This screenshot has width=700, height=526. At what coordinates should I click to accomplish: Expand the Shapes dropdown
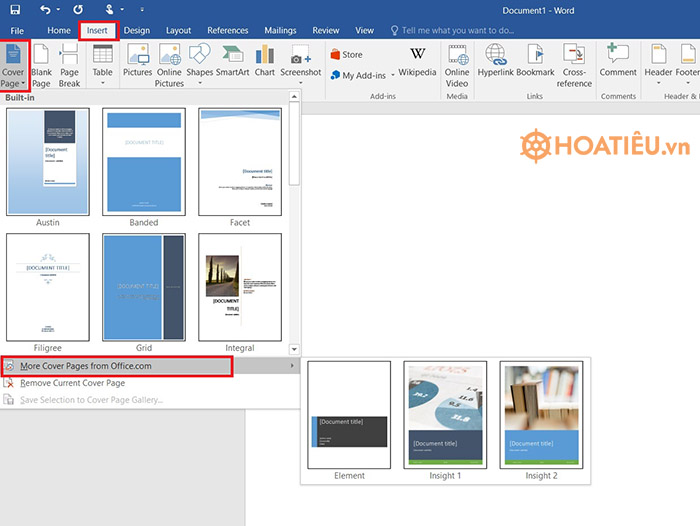pos(200,63)
